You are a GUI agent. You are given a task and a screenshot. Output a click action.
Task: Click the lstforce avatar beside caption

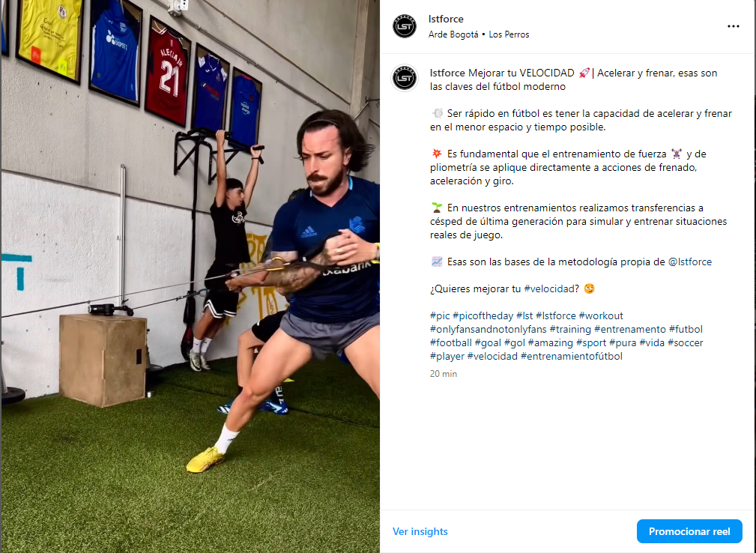404,78
